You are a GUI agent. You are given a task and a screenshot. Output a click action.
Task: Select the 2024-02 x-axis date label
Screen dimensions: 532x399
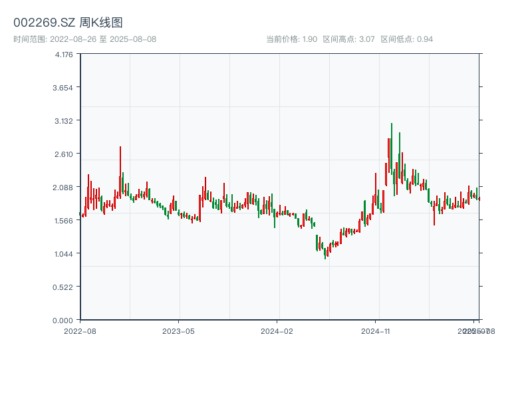point(277,331)
